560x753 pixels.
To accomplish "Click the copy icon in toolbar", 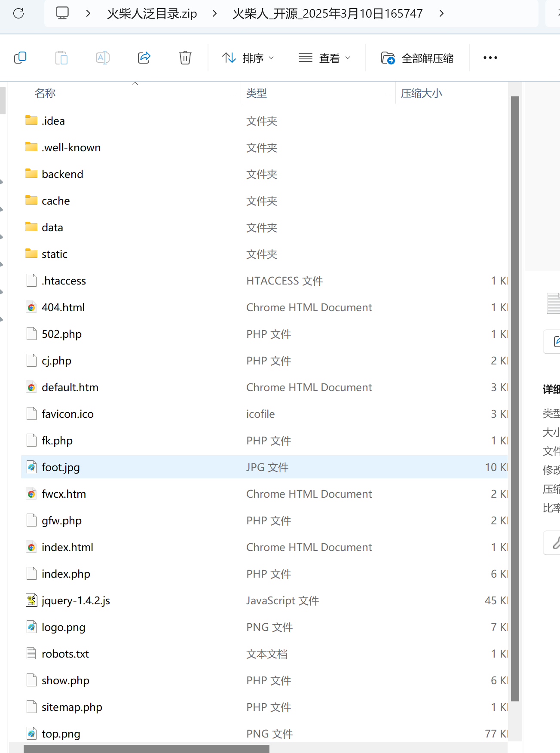I will (x=20, y=58).
